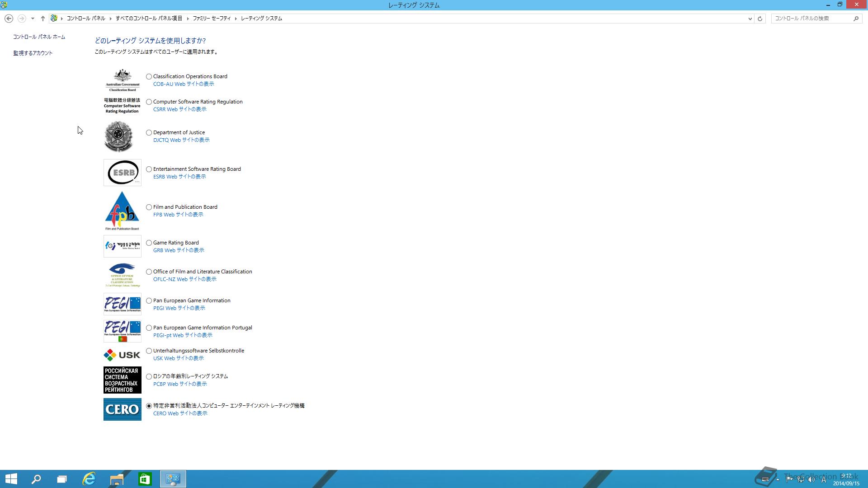Click the Film and Publication Board logo
This screenshot has width=868, height=488.
tap(122, 211)
